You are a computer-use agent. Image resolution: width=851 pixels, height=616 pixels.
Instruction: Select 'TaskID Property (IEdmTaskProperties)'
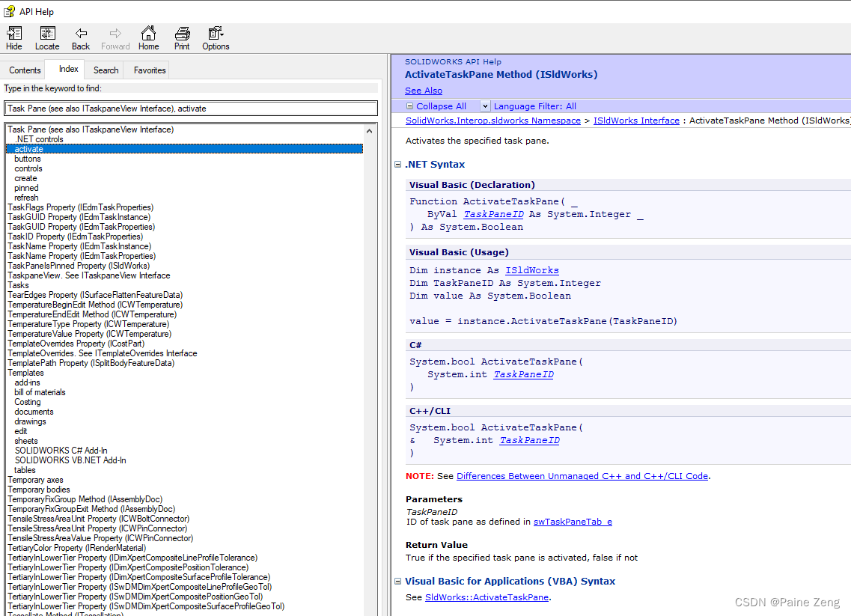coord(76,237)
